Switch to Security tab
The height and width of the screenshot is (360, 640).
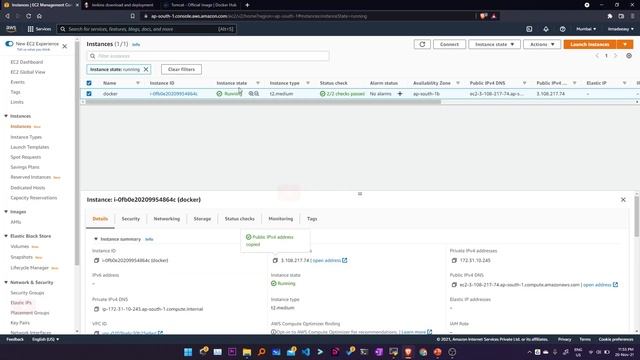131,219
